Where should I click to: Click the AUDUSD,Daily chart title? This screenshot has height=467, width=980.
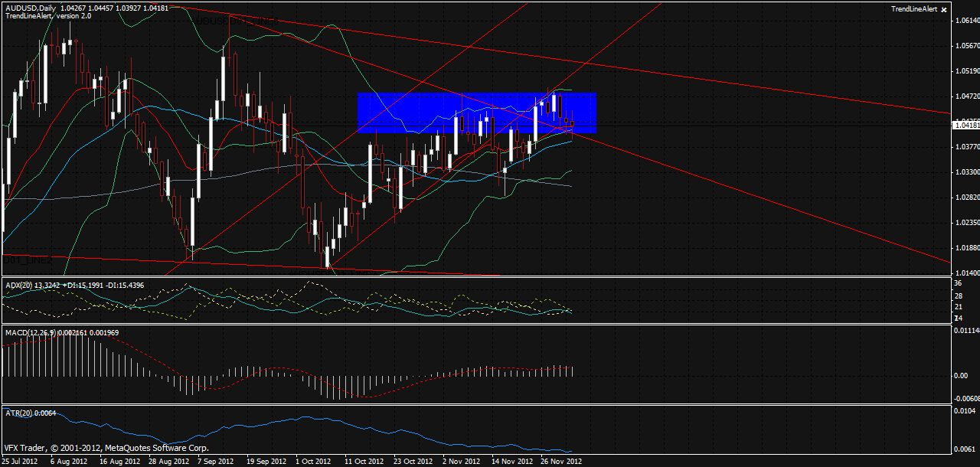(30, 8)
